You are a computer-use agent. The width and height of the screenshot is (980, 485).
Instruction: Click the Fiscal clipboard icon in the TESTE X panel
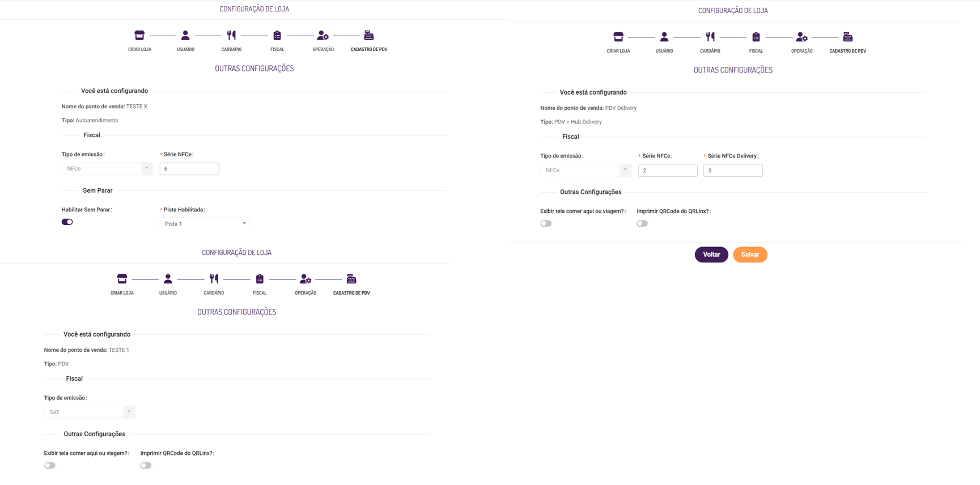pyautogui.click(x=277, y=35)
